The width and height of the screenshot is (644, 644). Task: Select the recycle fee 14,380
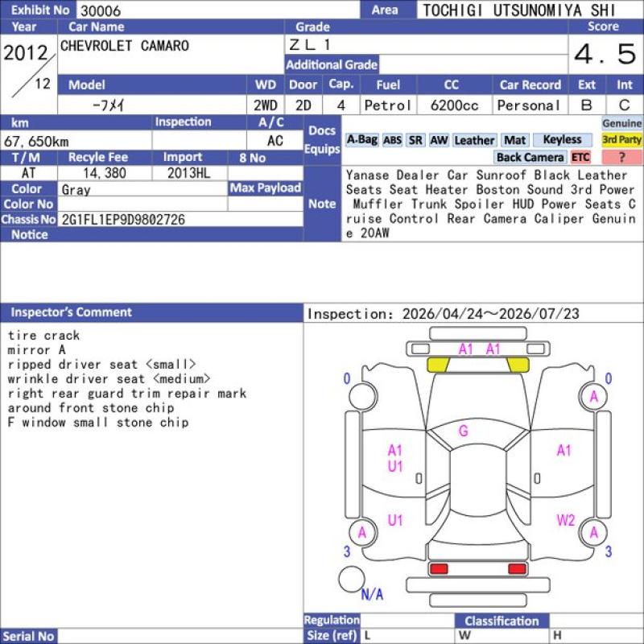[105, 173]
